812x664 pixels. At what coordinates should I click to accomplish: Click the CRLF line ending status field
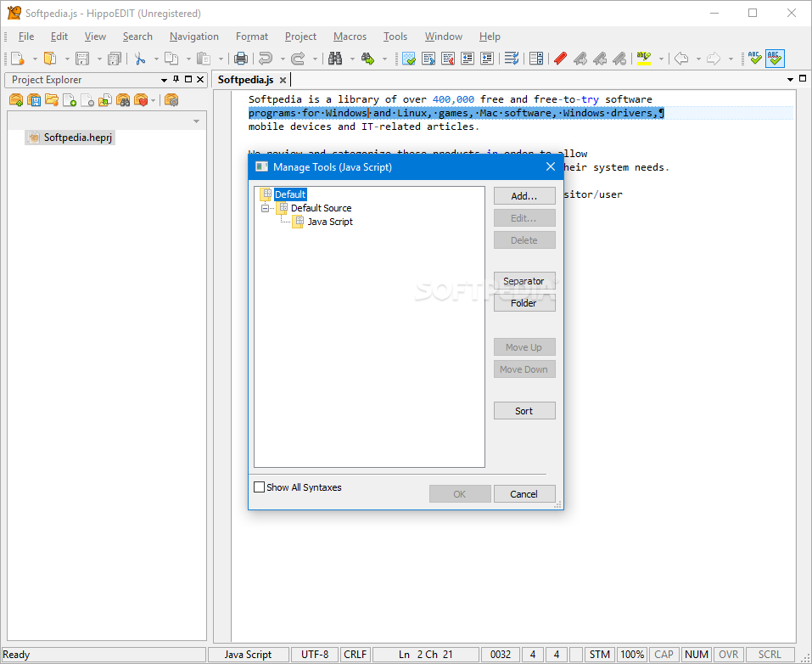pyautogui.click(x=356, y=655)
